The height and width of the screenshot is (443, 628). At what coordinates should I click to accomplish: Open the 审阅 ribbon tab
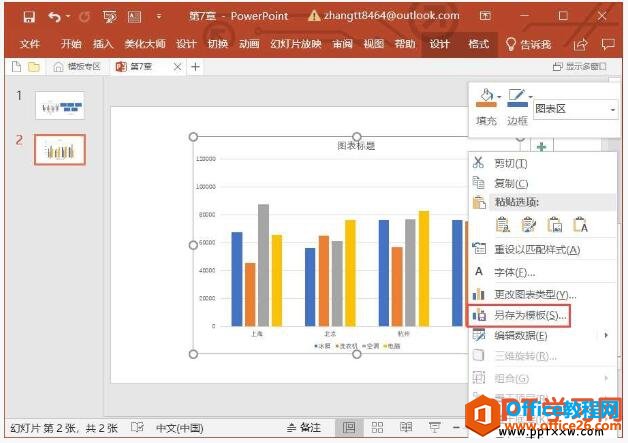342,44
